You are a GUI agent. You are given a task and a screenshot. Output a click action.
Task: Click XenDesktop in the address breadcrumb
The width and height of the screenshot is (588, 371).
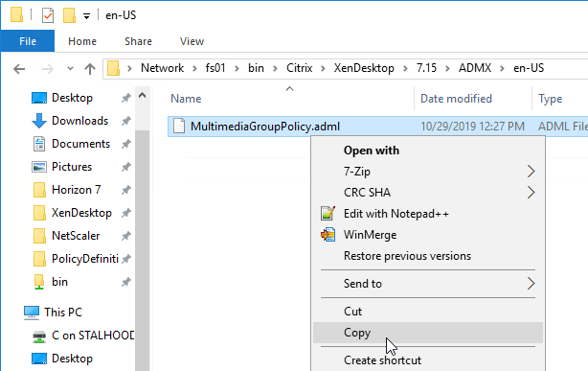[364, 68]
